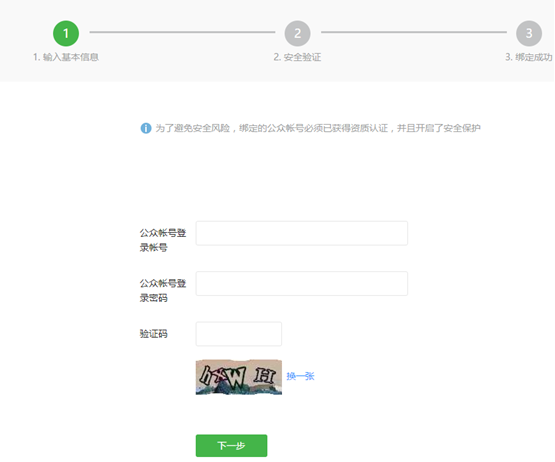
Task: Select the '2. 安全验证' step label
Action: 297,57
